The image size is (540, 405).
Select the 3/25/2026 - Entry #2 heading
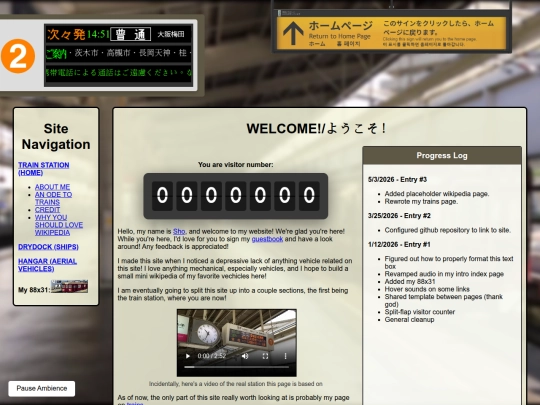click(x=399, y=216)
